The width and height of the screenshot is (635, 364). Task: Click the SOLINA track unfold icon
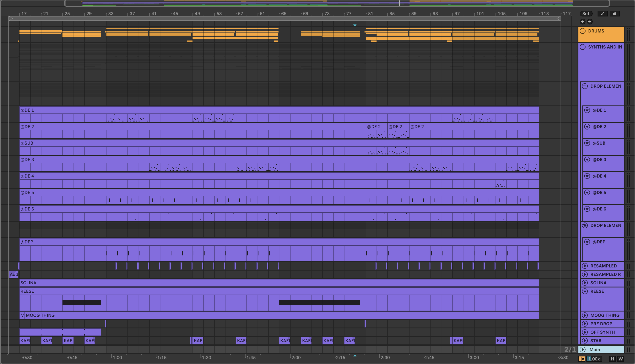pyautogui.click(x=585, y=283)
